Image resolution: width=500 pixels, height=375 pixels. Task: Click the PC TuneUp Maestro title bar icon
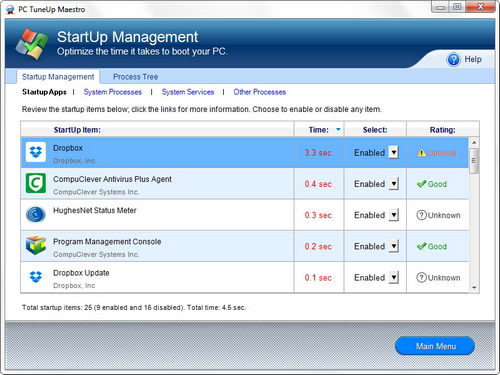coord(10,9)
